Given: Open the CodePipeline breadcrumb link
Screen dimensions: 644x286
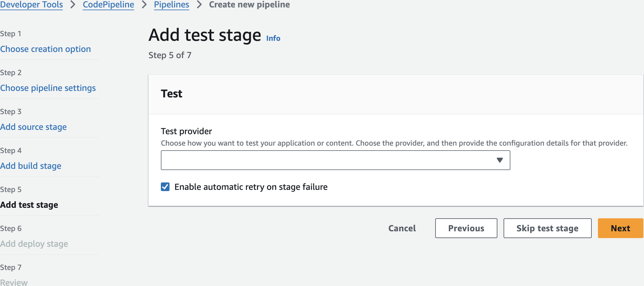Looking at the screenshot, I should [108, 5].
